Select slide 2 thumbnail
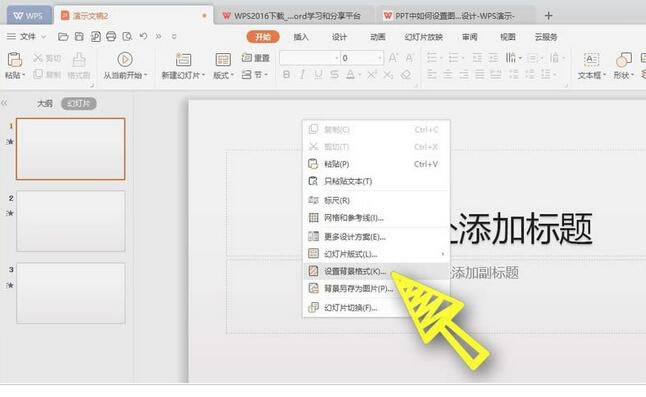Image resolution: width=646 pixels, height=397 pixels. pos(70,221)
